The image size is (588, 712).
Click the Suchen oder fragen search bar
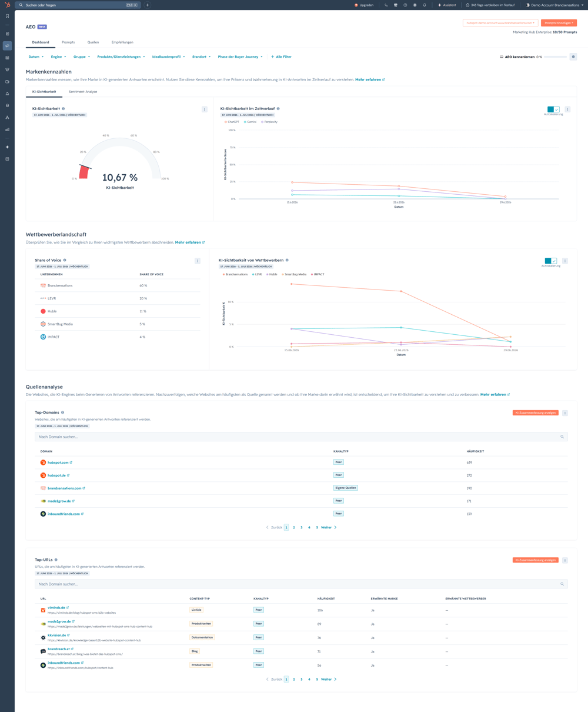78,5
